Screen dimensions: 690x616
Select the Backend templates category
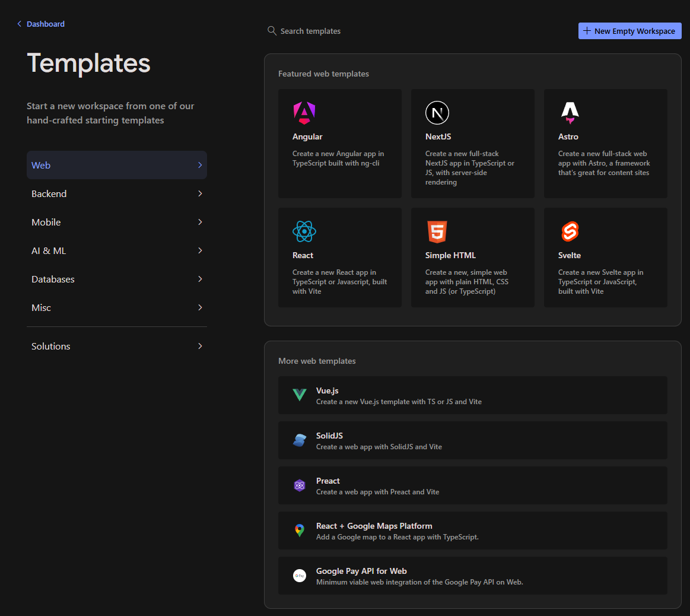pos(117,193)
